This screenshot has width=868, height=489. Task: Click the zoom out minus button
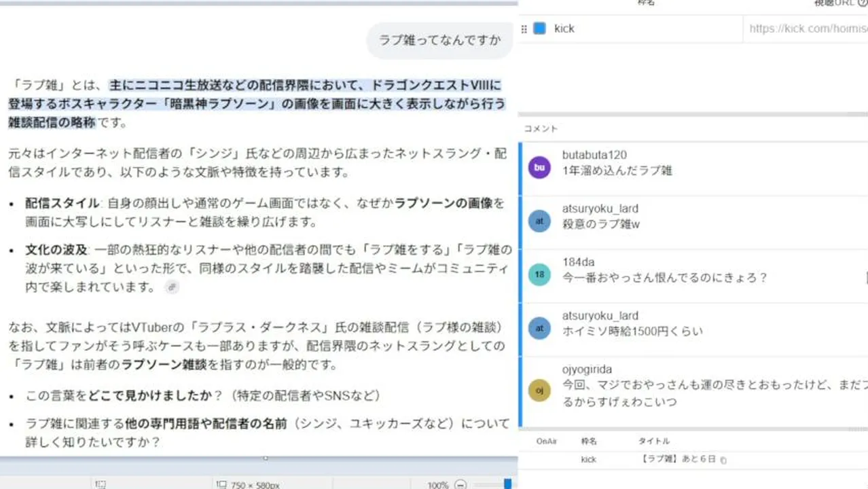tap(460, 485)
